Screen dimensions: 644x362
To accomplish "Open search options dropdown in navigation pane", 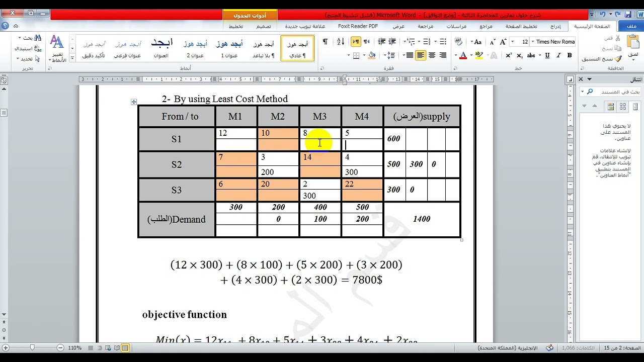I will point(583,92).
